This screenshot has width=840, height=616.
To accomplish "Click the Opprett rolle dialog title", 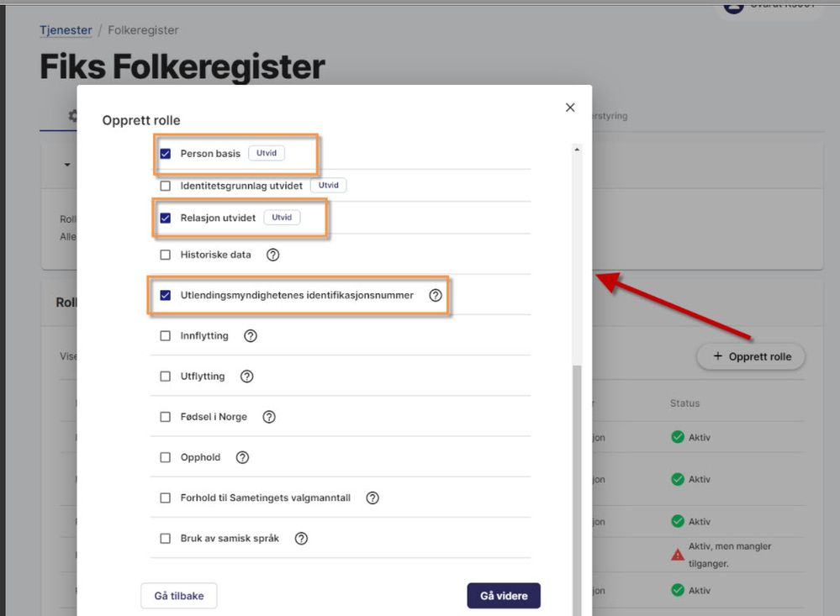I will (141, 120).
